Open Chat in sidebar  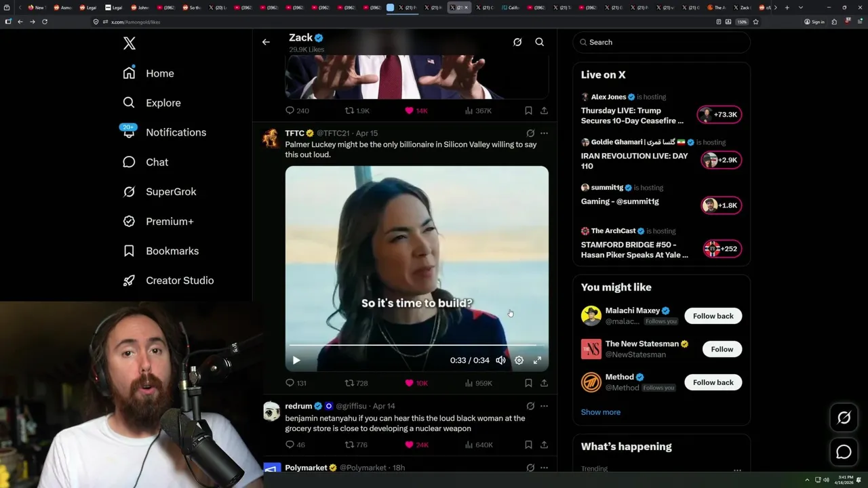[145, 162]
